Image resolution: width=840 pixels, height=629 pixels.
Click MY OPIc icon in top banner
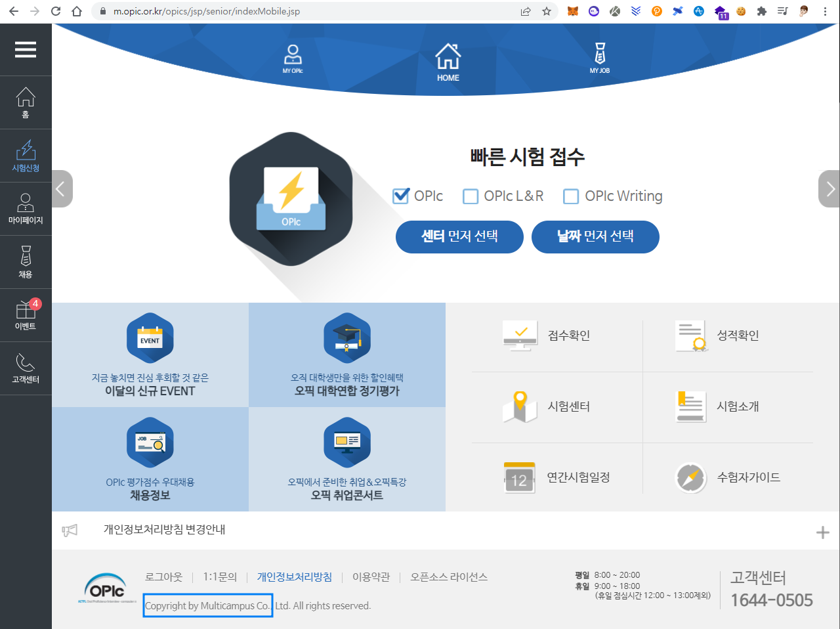[x=293, y=59]
